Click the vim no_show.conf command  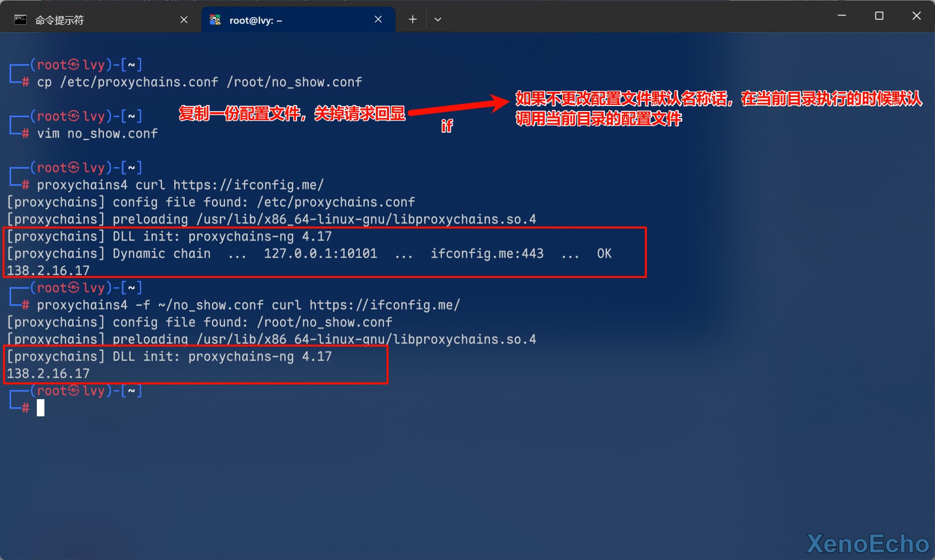[97, 134]
